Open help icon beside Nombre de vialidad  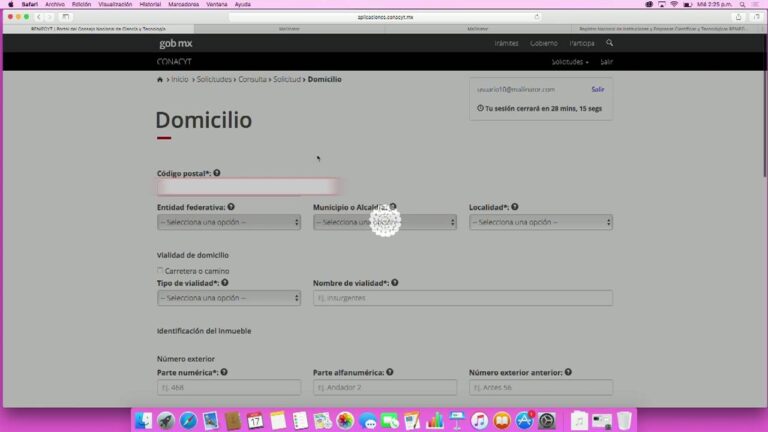coord(395,283)
